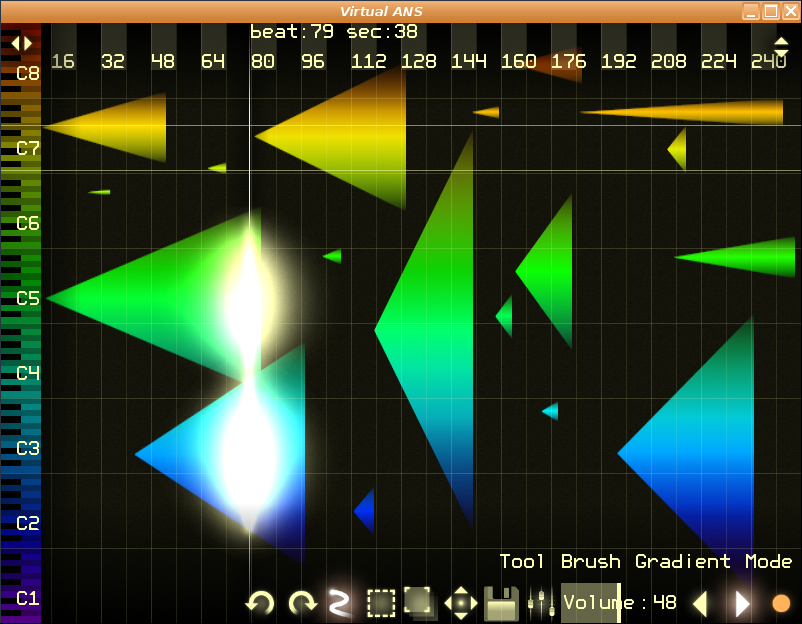Click the vertical zoom arrows icon
802x624 pixels.
click(x=781, y=47)
